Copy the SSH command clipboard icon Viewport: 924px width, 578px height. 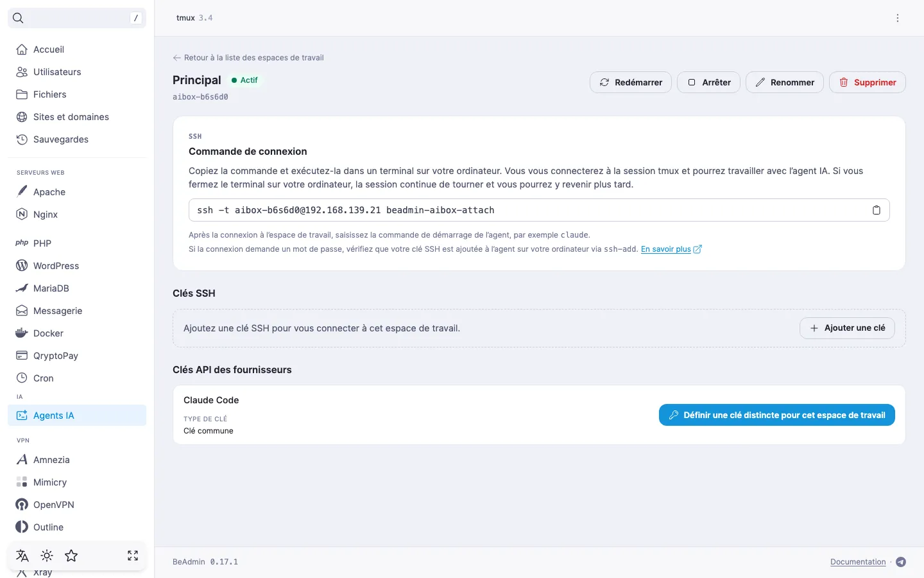(x=877, y=210)
